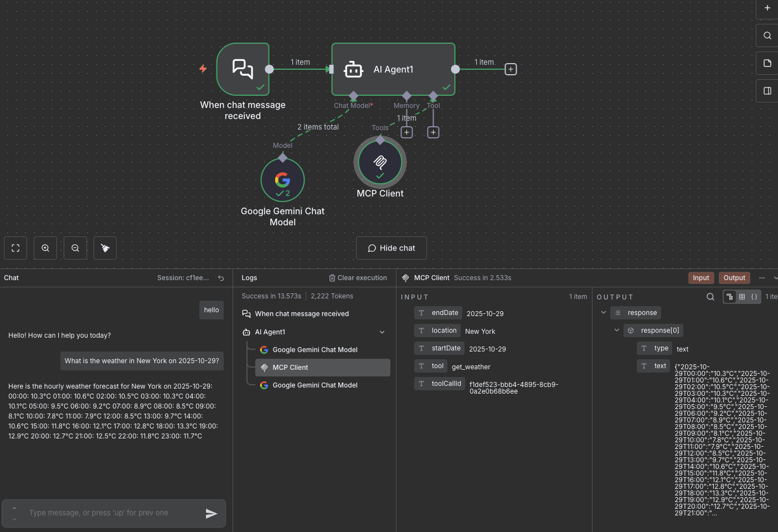
Task: Add a sticky note to canvas
Action: [x=767, y=63]
